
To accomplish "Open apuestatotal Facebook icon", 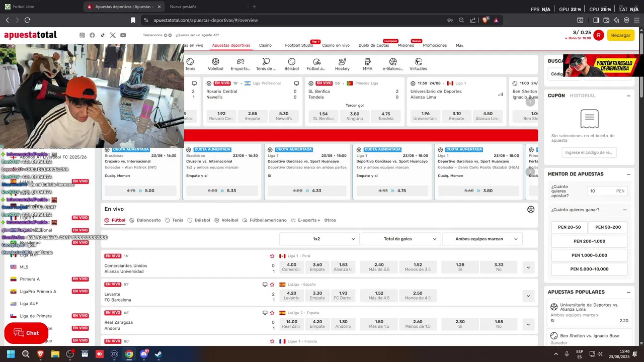I will point(92,35).
